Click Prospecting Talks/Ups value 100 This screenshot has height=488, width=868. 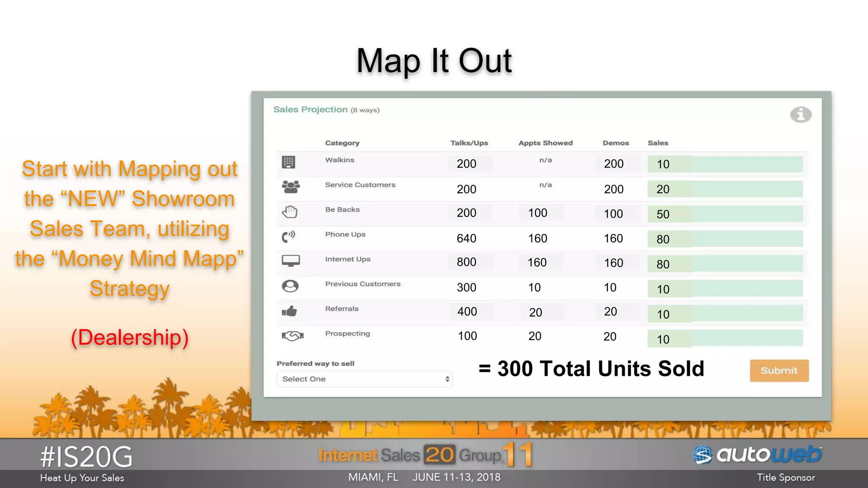pyautogui.click(x=467, y=336)
